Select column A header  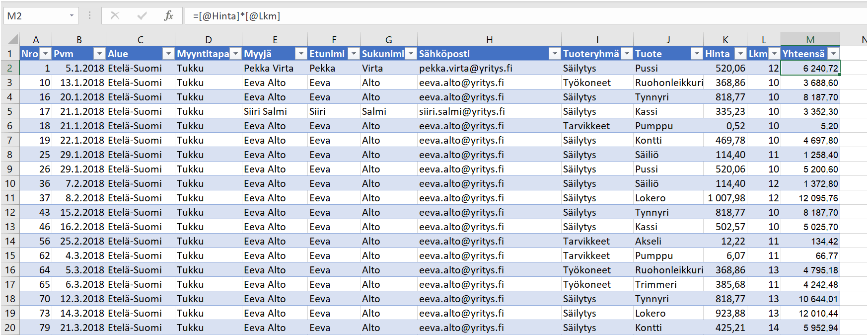tap(36, 40)
